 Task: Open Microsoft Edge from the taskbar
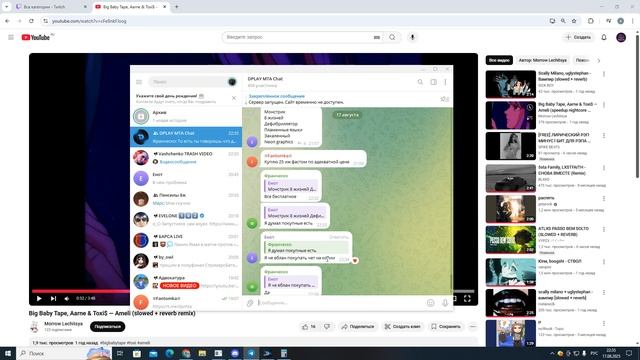[x=169, y=353]
